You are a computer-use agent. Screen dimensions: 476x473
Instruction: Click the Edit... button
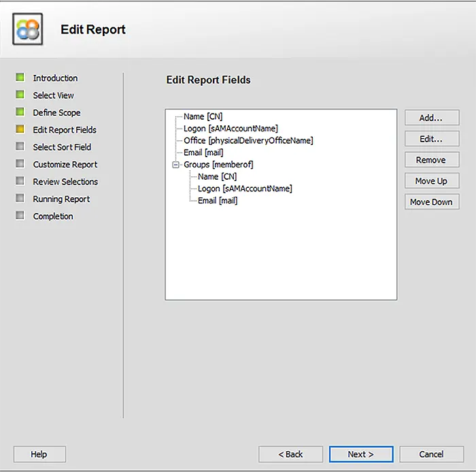[432, 139]
